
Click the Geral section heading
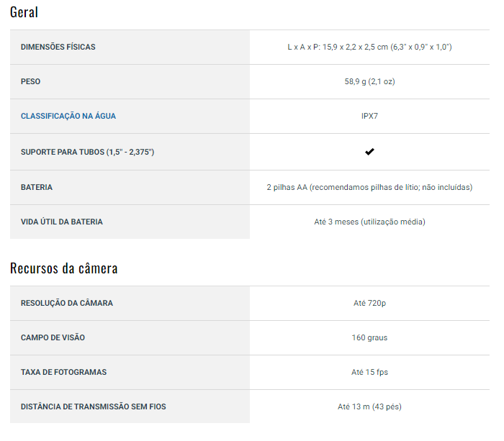[24, 12]
